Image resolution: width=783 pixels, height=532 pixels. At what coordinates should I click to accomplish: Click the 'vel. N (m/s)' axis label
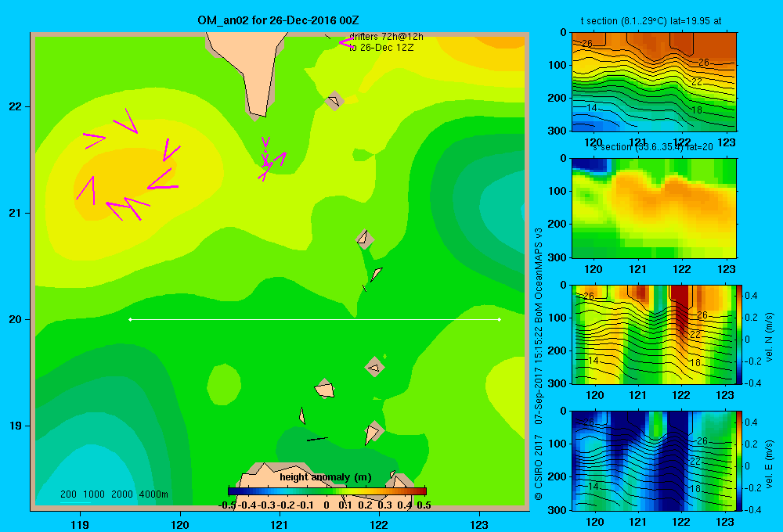point(769,337)
